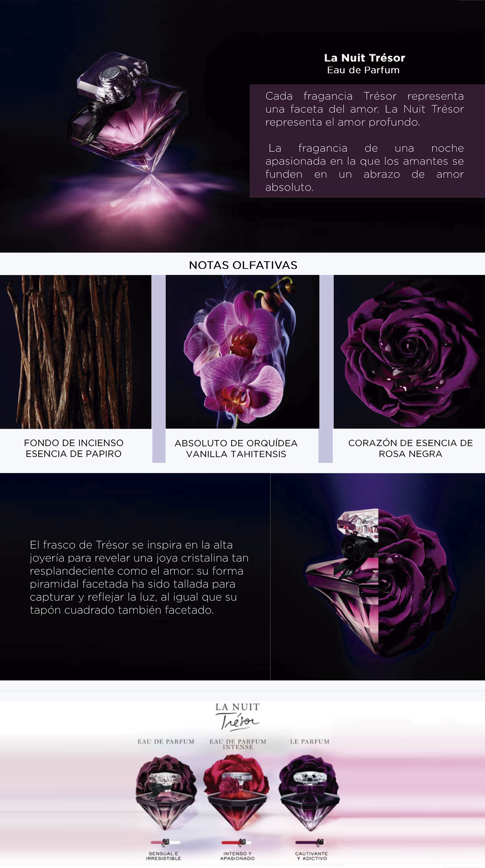
Task: Click the INTENSO Y APASIONADO label
Action: [x=238, y=856]
